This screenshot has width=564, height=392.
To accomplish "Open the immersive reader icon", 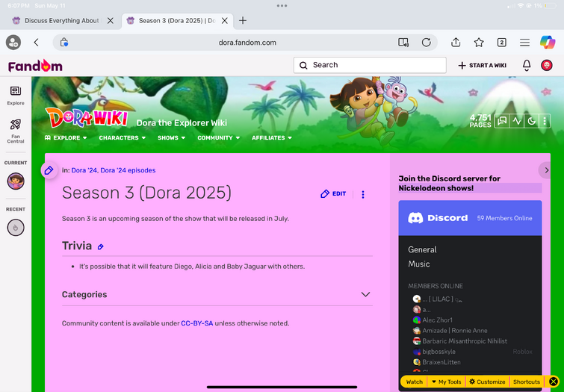I will pos(403,43).
